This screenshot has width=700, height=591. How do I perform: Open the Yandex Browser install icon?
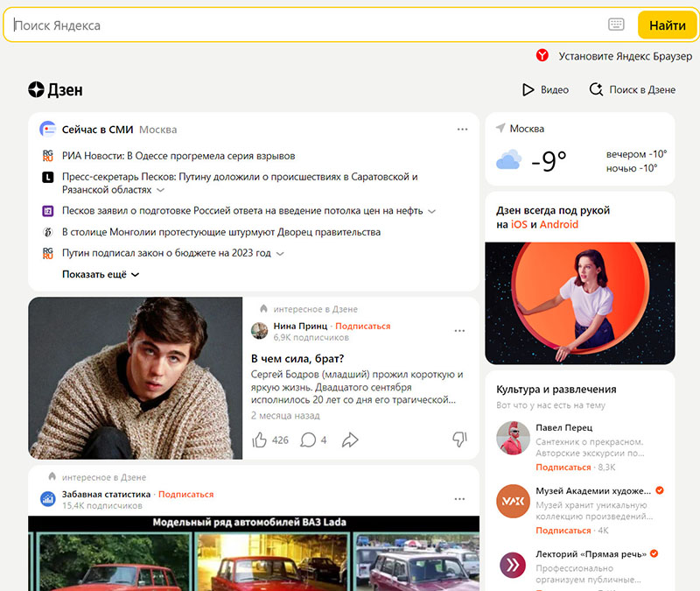[542, 56]
